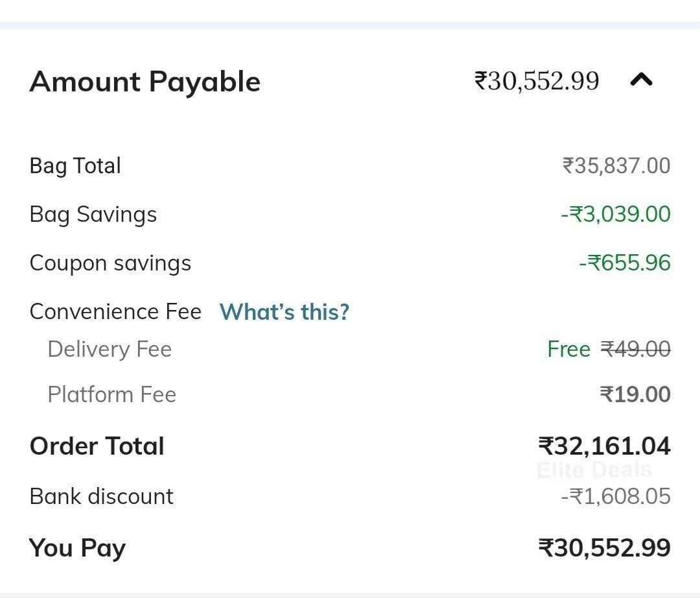The image size is (700, 598).
Task: Select the Platform Fee label
Action: 111,395
